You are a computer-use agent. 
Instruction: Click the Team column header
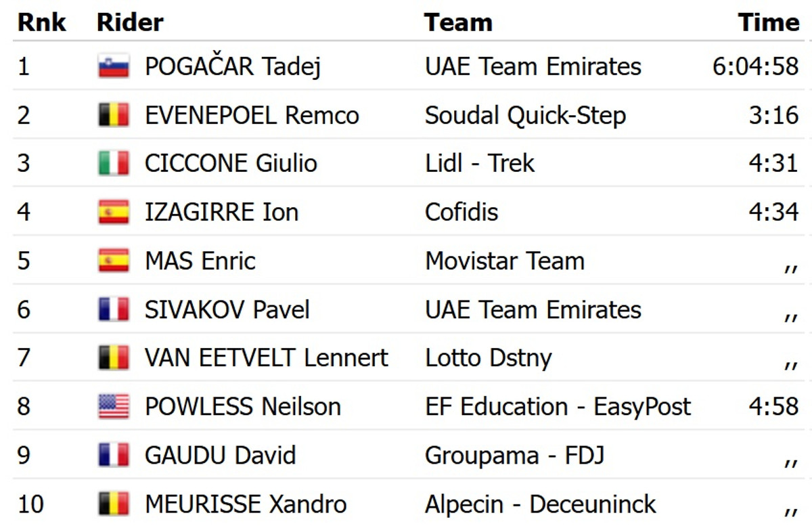coord(458,22)
